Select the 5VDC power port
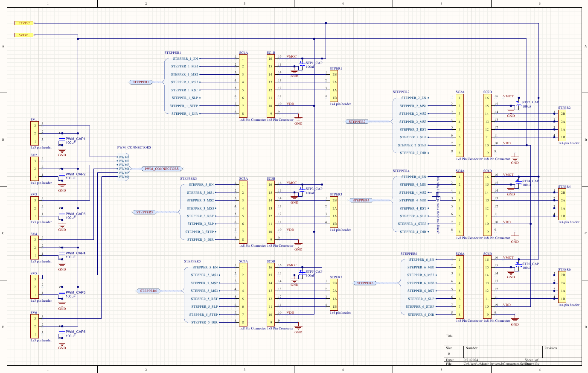The height and width of the screenshot is (373, 588). point(24,35)
